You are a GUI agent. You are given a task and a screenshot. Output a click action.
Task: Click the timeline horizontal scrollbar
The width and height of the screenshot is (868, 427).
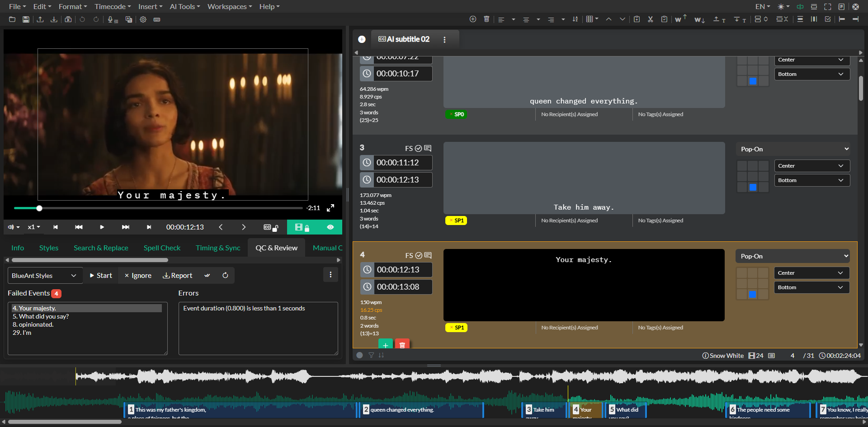tap(65, 422)
